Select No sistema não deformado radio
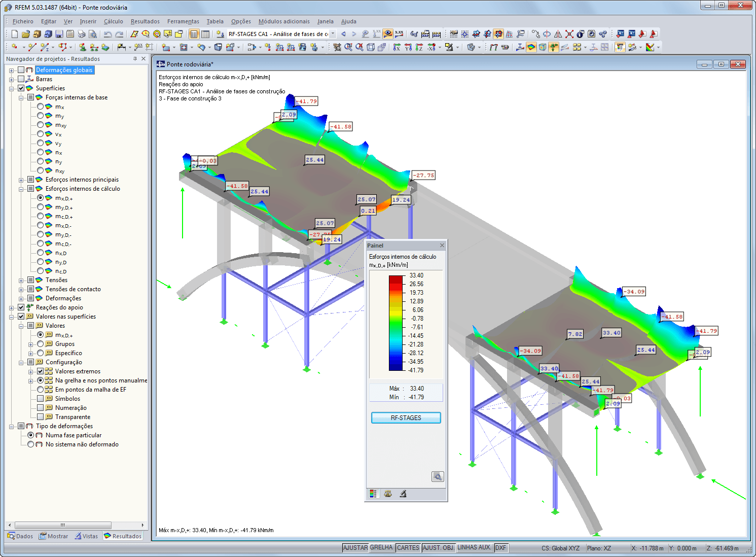The height and width of the screenshot is (557, 756). 31,444
